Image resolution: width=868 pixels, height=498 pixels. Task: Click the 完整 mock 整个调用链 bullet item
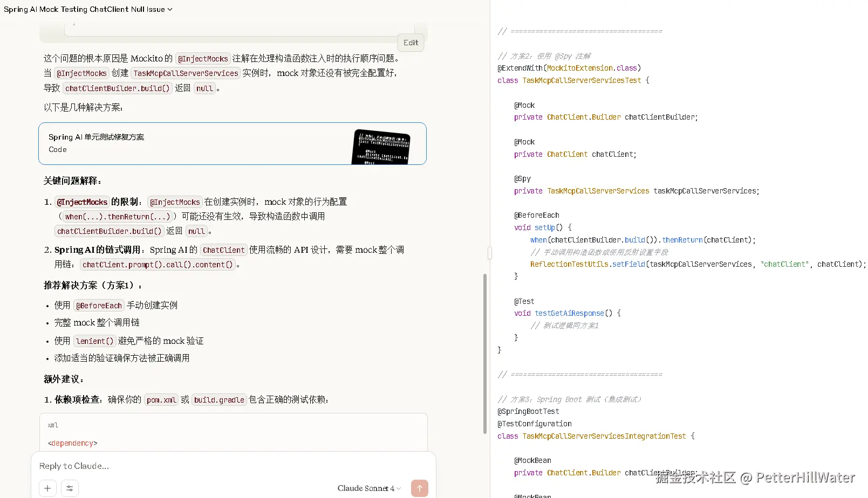(x=97, y=322)
